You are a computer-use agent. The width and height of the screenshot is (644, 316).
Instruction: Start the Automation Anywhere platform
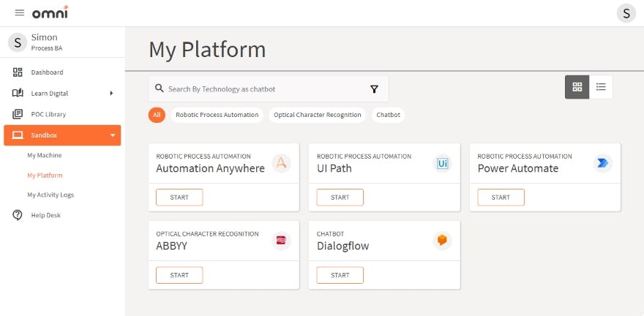pos(179,197)
